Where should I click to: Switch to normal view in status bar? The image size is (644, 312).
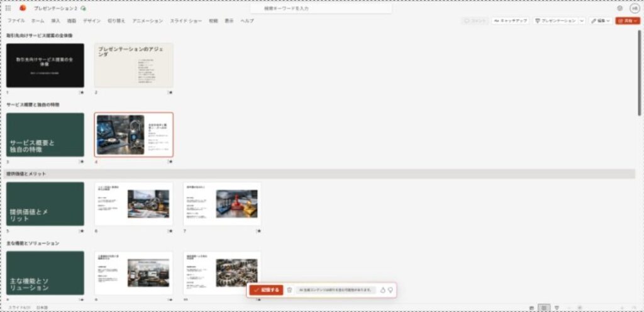(x=532, y=307)
